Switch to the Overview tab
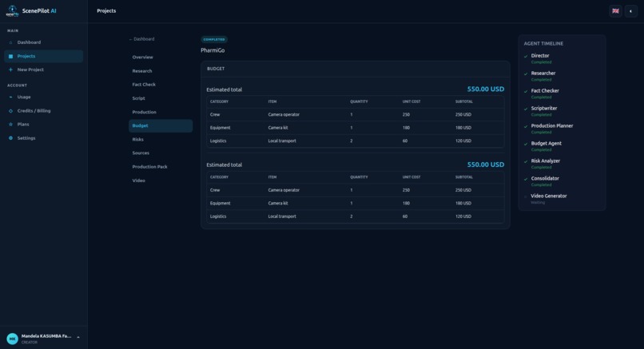Image resolution: width=644 pixels, height=349 pixels. point(161,58)
